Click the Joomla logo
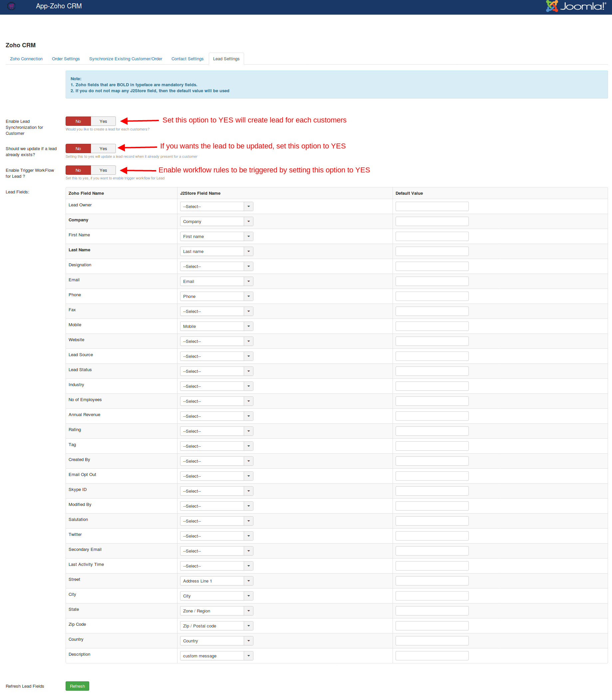The height and width of the screenshot is (700, 612). coord(576,6)
